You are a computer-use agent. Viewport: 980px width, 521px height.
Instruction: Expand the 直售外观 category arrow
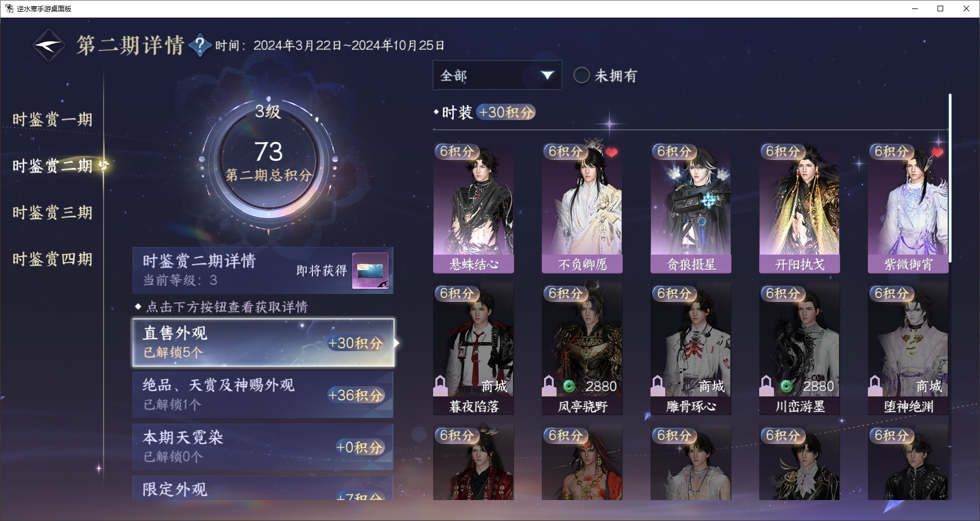(397, 343)
